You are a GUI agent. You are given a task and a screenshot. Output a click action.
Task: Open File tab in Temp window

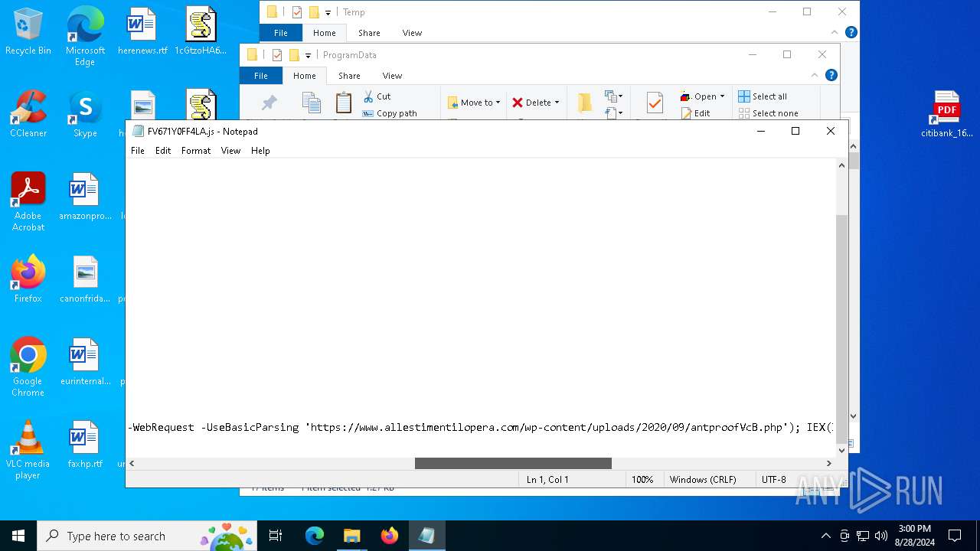[281, 33]
